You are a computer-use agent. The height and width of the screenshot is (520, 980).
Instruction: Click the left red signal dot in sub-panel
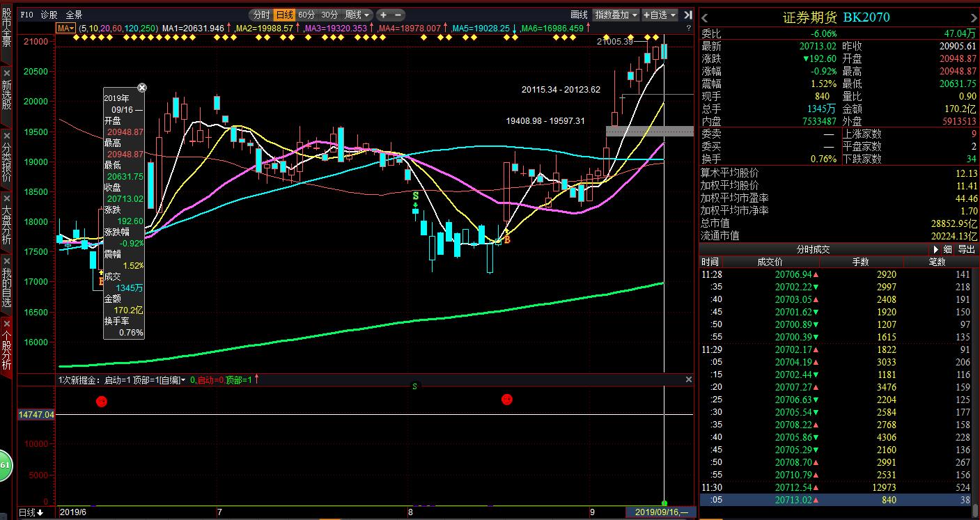[101, 401]
